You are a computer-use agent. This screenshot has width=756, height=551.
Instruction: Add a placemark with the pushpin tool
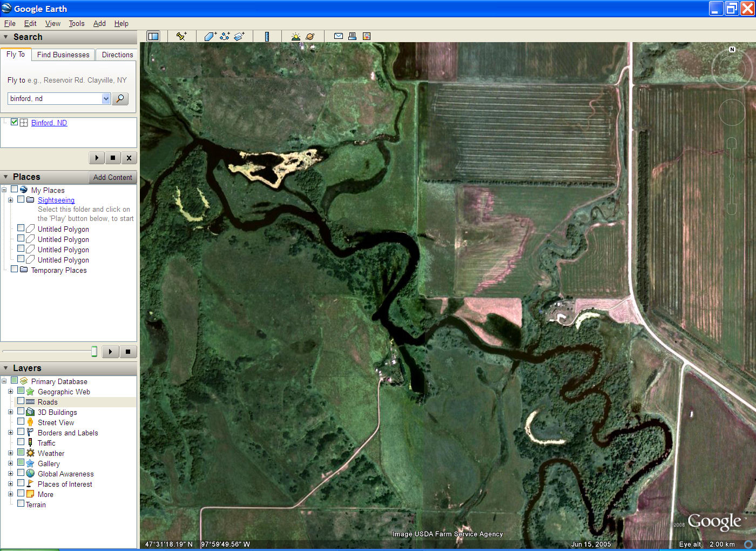coord(181,36)
